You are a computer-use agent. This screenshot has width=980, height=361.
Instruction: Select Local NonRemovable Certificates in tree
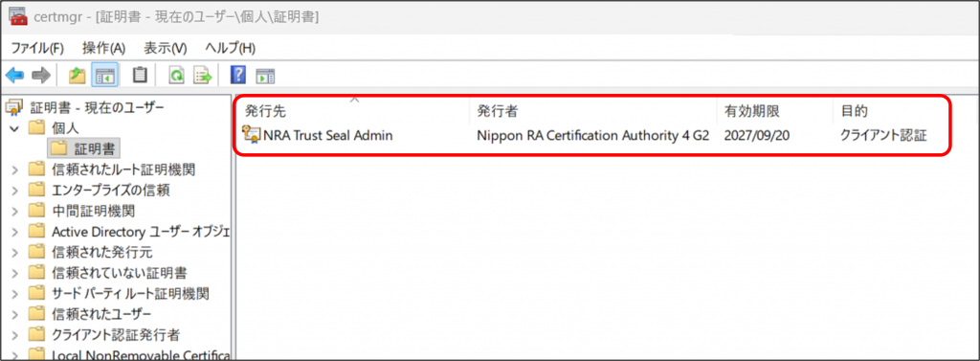point(141,354)
